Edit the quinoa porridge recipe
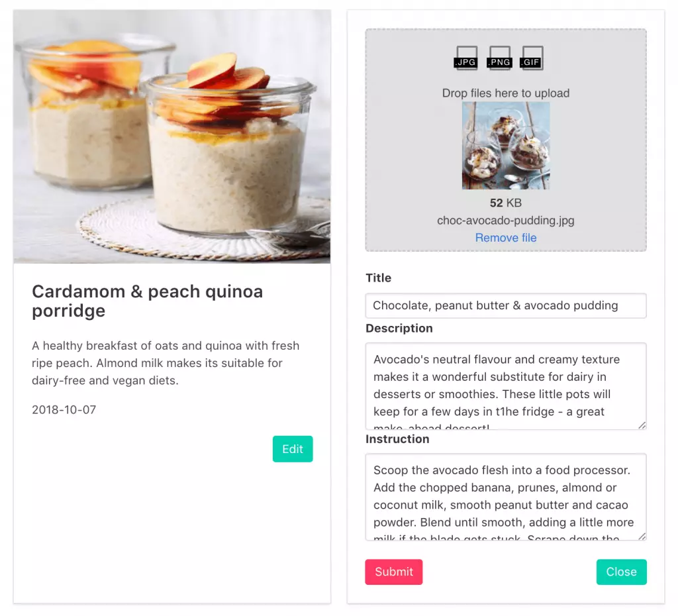The image size is (678, 616). click(293, 449)
